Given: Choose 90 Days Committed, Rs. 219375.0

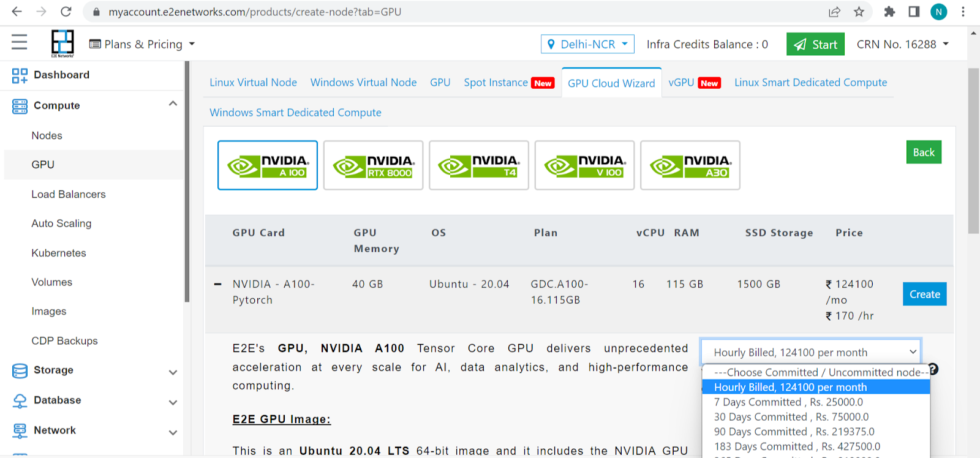Looking at the screenshot, I should pos(816,432).
